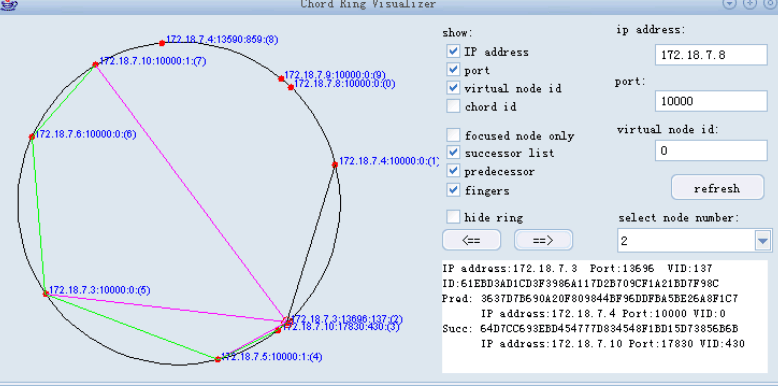This screenshot has height=386, width=778.
Task: Open select node number dropdown arrow
Action: click(x=762, y=241)
